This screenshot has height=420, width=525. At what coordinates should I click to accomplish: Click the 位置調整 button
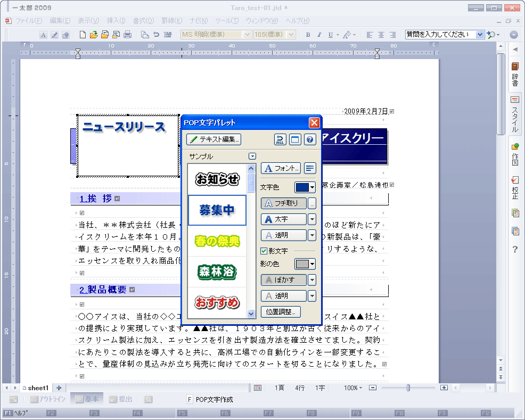point(281,312)
